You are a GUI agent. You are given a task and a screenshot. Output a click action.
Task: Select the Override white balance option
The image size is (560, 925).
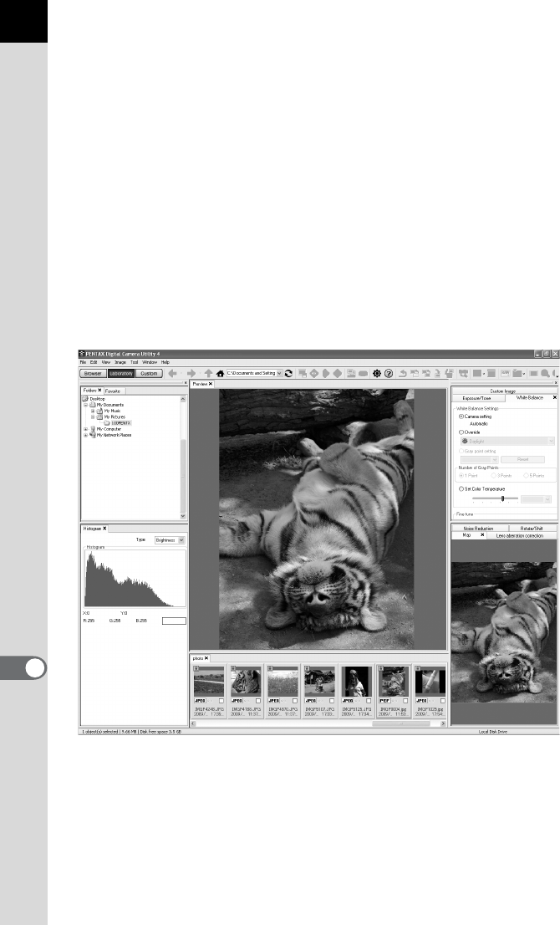pos(461,432)
